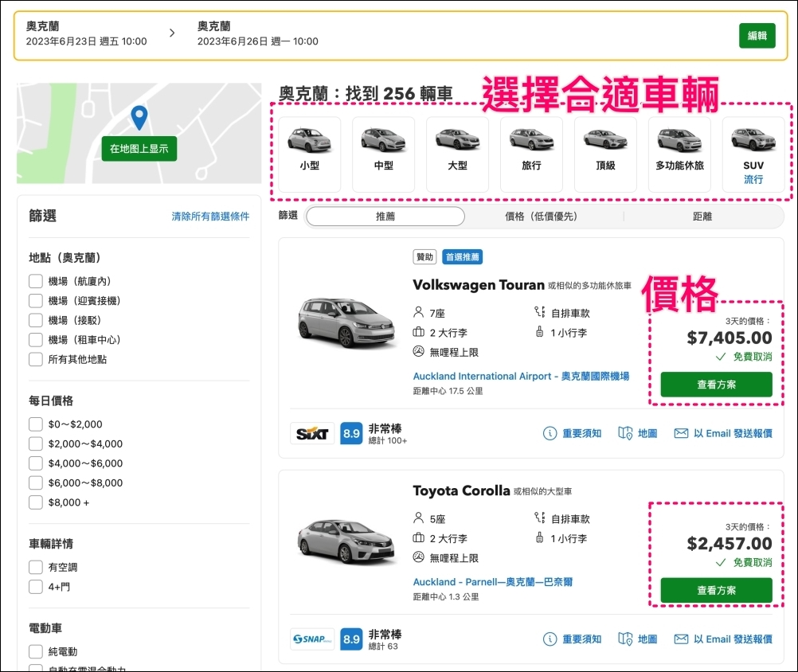Select the 多功能休旅 car category icon
798x672 pixels.
click(x=679, y=140)
